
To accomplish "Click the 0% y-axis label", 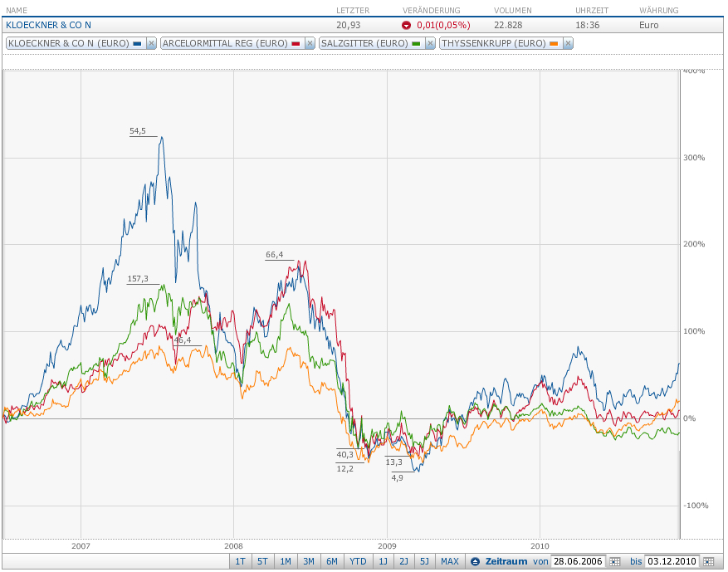I will [x=690, y=418].
